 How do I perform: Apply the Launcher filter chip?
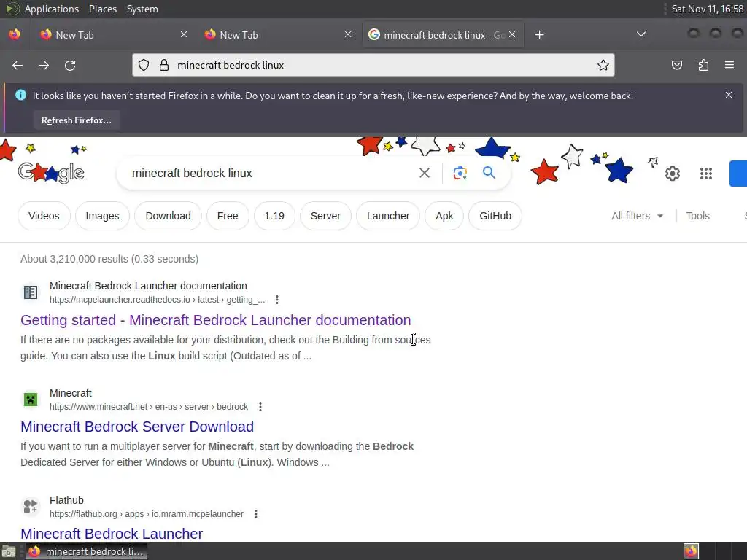[388, 216]
